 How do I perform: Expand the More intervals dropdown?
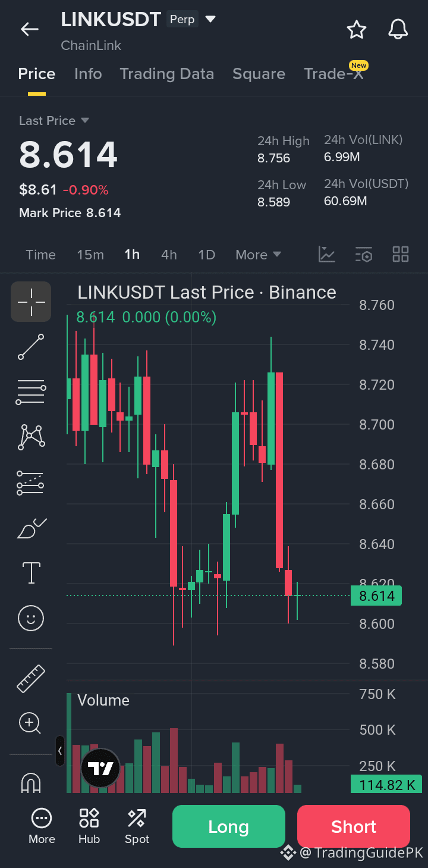tap(258, 255)
